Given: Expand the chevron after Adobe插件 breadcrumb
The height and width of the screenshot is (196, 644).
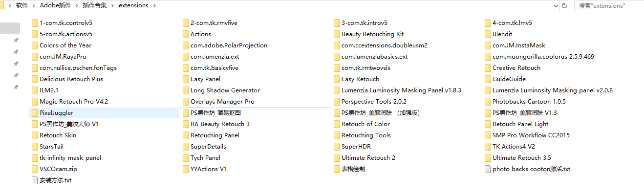Looking at the screenshot, I should pyautogui.click(x=78, y=5).
